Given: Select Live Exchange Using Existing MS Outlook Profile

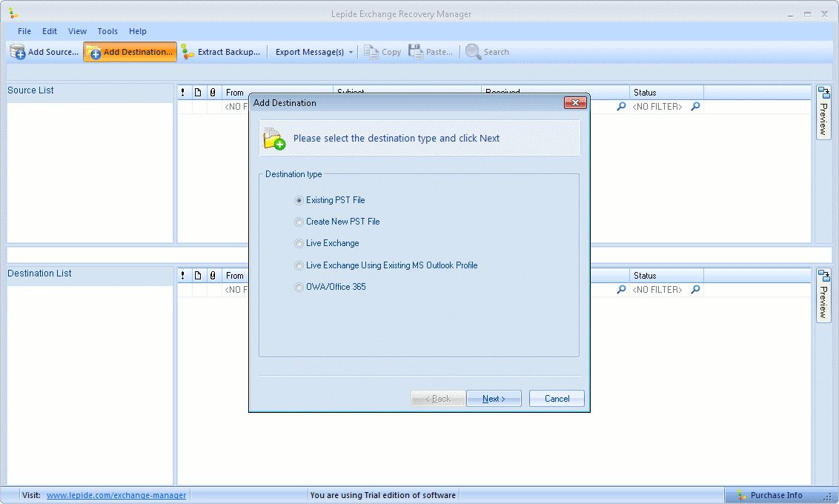Looking at the screenshot, I should point(386,265).
